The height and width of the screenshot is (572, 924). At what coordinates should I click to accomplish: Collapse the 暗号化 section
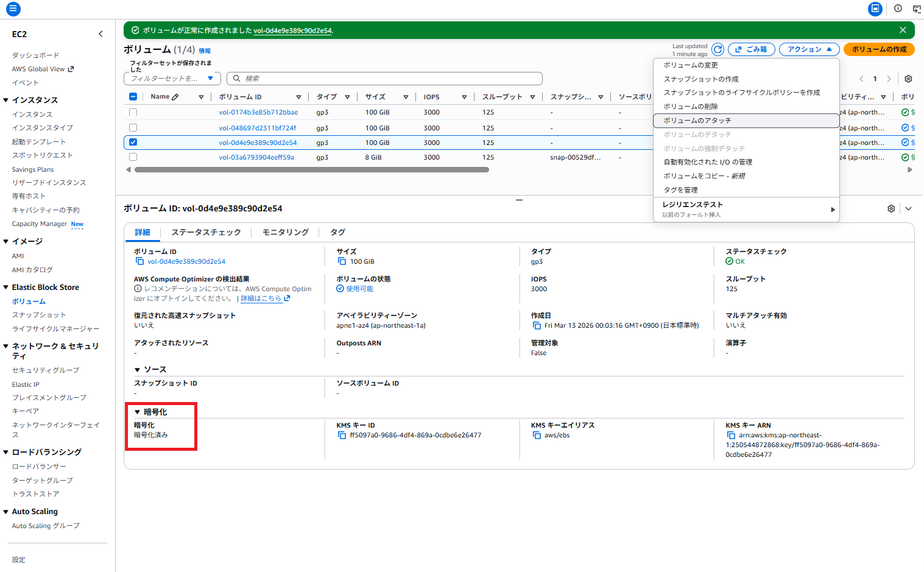tap(138, 412)
